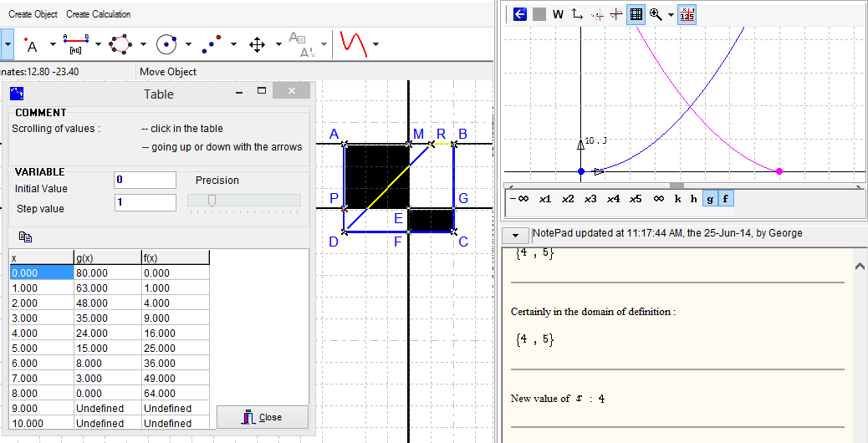The height and width of the screenshot is (443, 868).
Task: Click the plus infinity button
Action: [x=659, y=199]
